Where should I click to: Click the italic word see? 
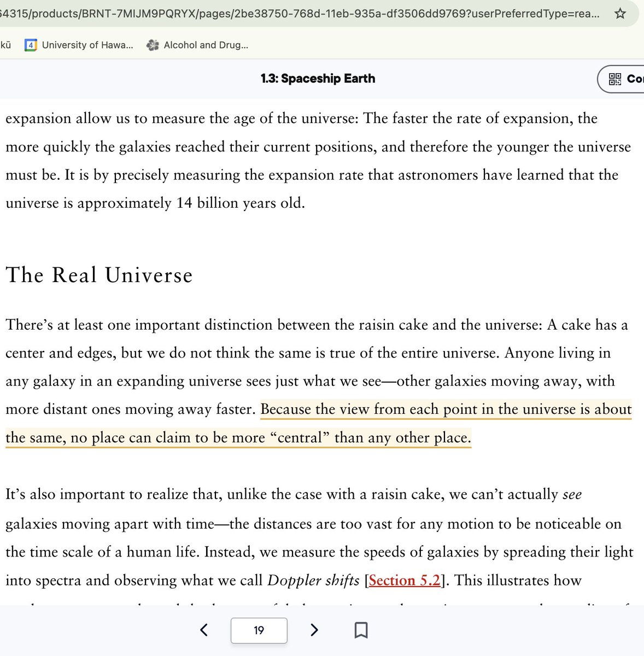(x=572, y=495)
